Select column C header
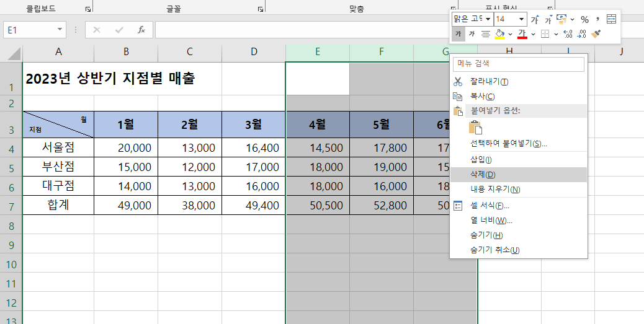 [x=190, y=51]
